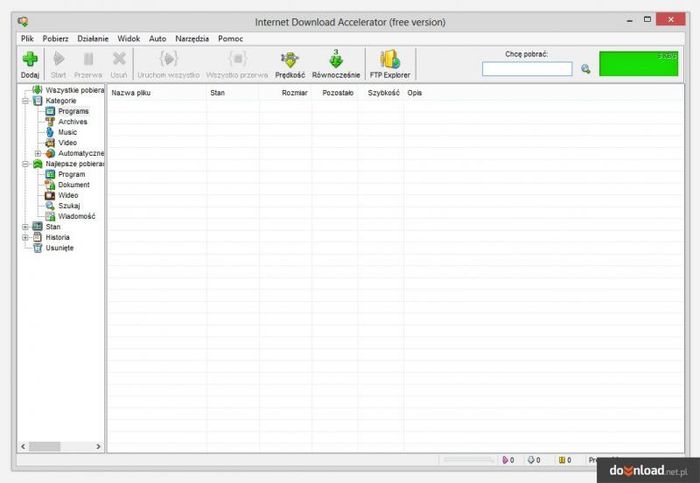Open the Usunięte deleted items folder
The height and width of the screenshot is (483, 700).
point(59,247)
